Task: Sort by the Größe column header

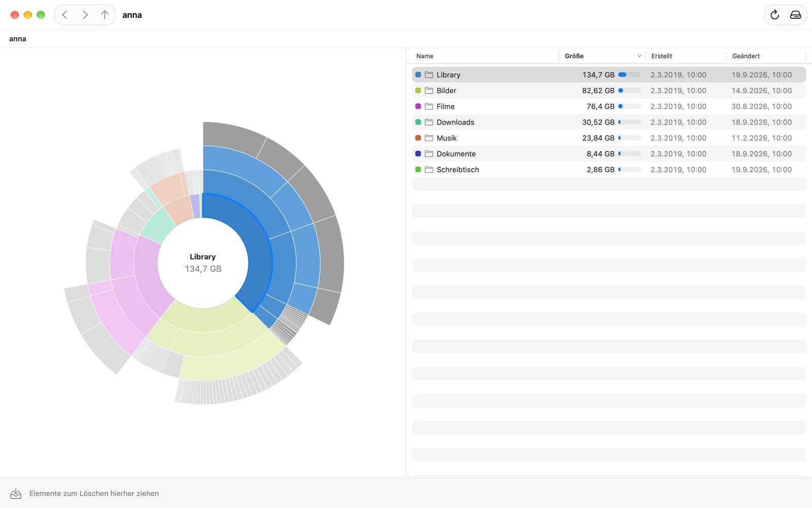Action: [x=574, y=56]
